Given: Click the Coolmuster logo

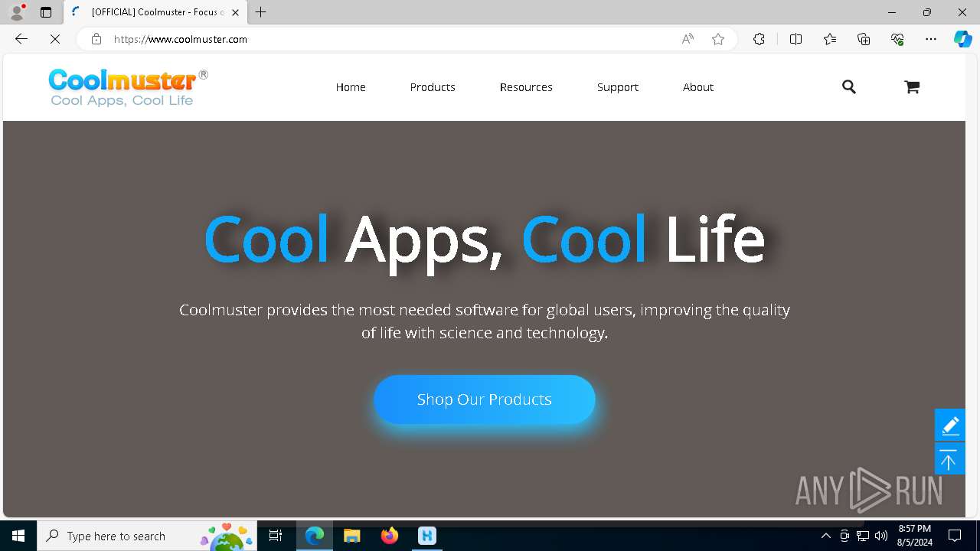Looking at the screenshot, I should (128, 87).
